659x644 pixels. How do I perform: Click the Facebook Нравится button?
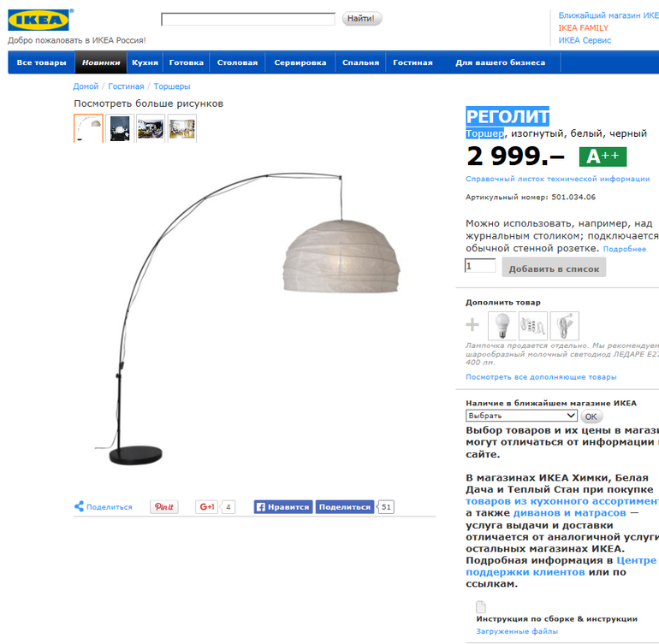(283, 506)
